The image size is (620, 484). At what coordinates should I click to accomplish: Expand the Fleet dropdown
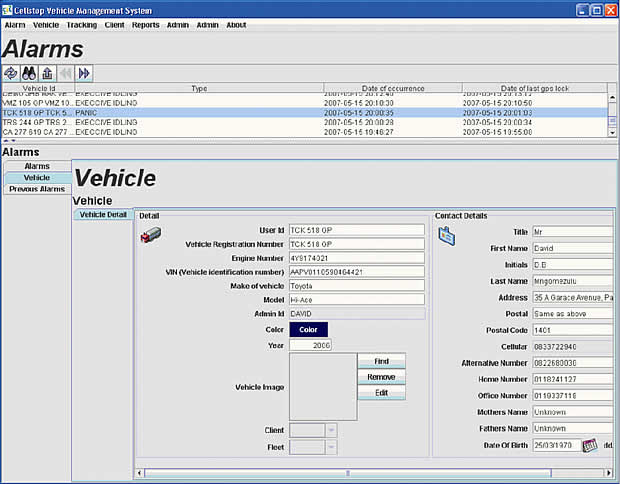point(331,447)
